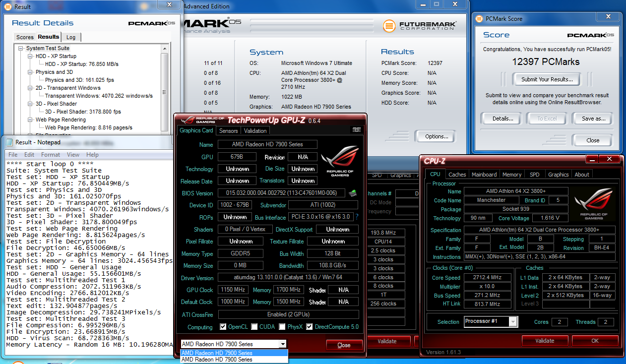
Task: Open Bus Interface question mark help
Action: pyautogui.click(x=357, y=217)
